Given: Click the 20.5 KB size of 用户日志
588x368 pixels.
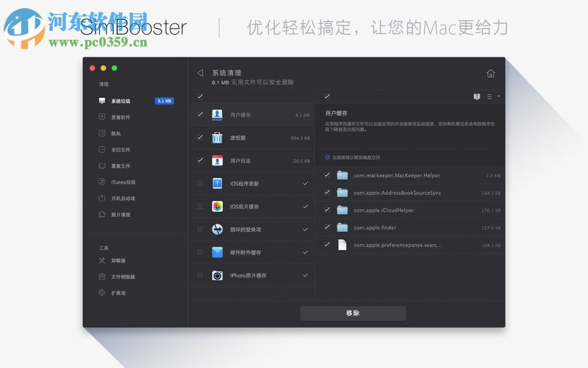Looking at the screenshot, I should coord(301,161).
